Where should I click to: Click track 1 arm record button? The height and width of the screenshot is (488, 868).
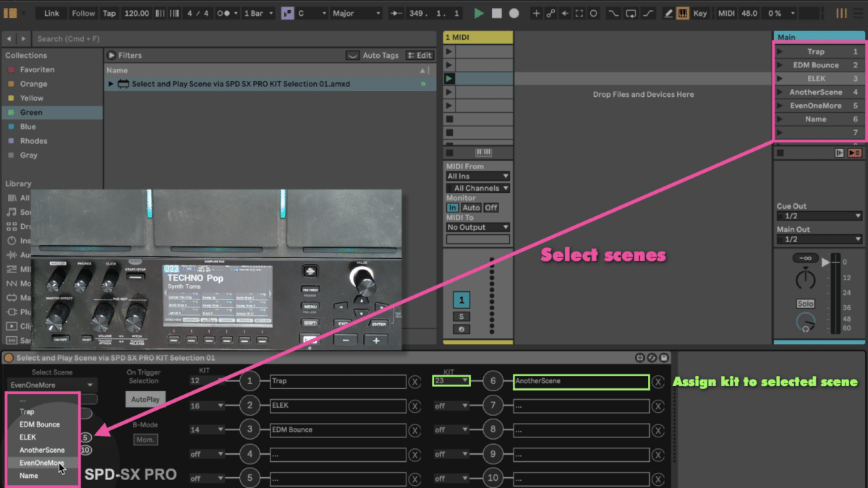pyautogui.click(x=461, y=330)
